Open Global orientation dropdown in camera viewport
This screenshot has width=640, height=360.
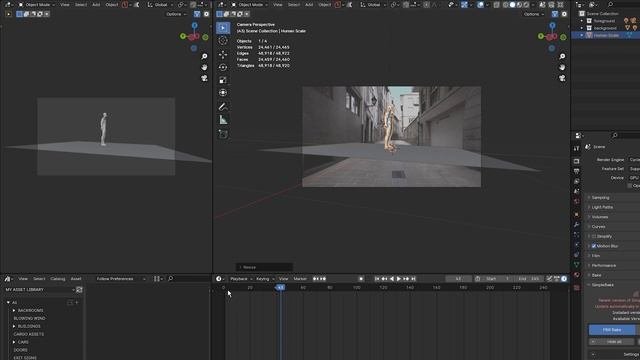(373, 4)
